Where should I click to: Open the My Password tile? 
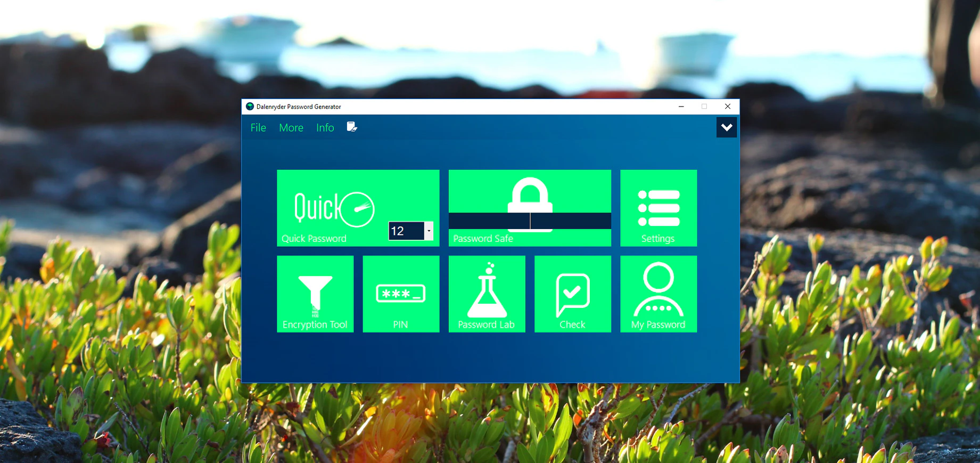[658, 294]
